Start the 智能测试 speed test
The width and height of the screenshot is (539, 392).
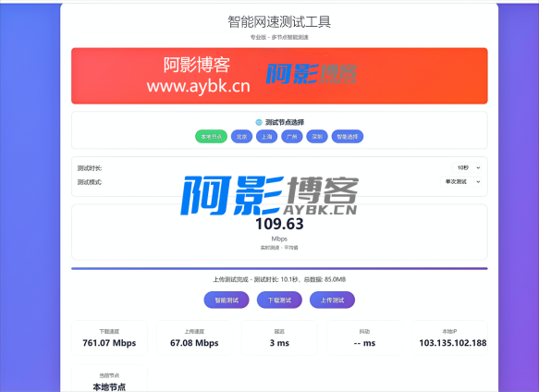pyautogui.click(x=227, y=300)
